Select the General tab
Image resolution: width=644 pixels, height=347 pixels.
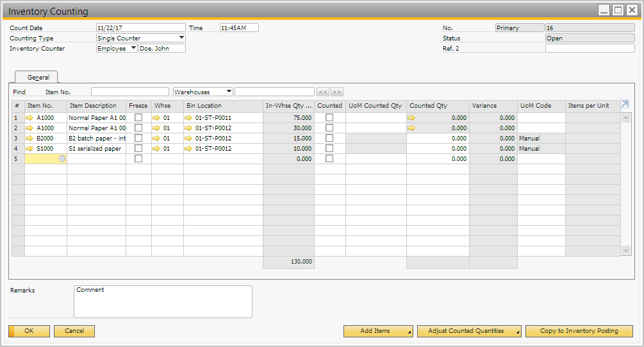(x=38, y=77)
